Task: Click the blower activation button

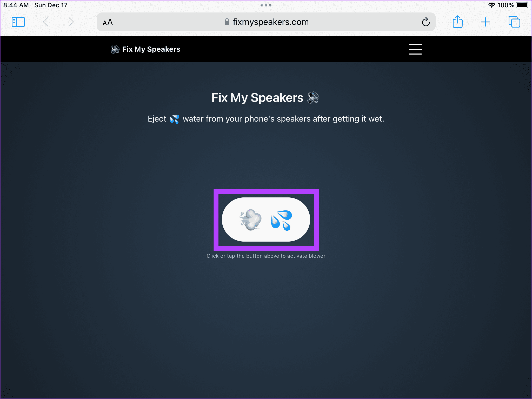Action: 266,219
